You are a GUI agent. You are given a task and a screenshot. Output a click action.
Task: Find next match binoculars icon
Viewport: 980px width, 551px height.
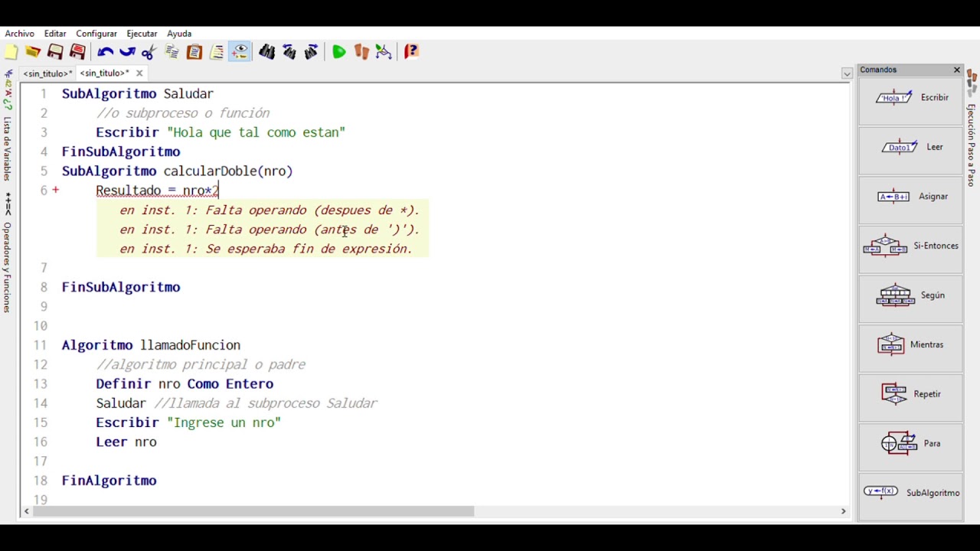[x=312, y=52]
